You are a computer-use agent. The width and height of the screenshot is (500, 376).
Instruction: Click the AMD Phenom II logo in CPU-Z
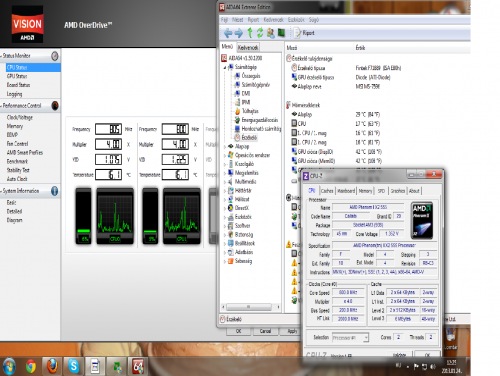click(x=422, y=220)
